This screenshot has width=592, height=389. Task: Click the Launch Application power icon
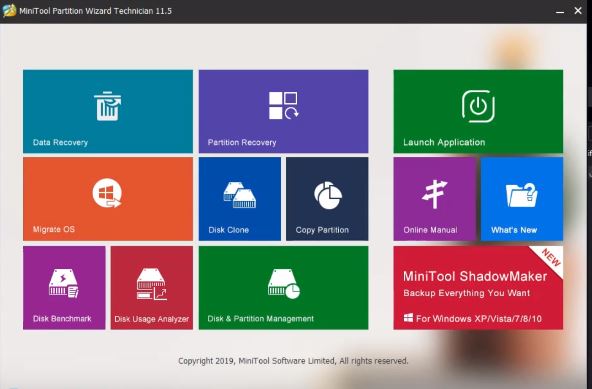click(478, 106)
